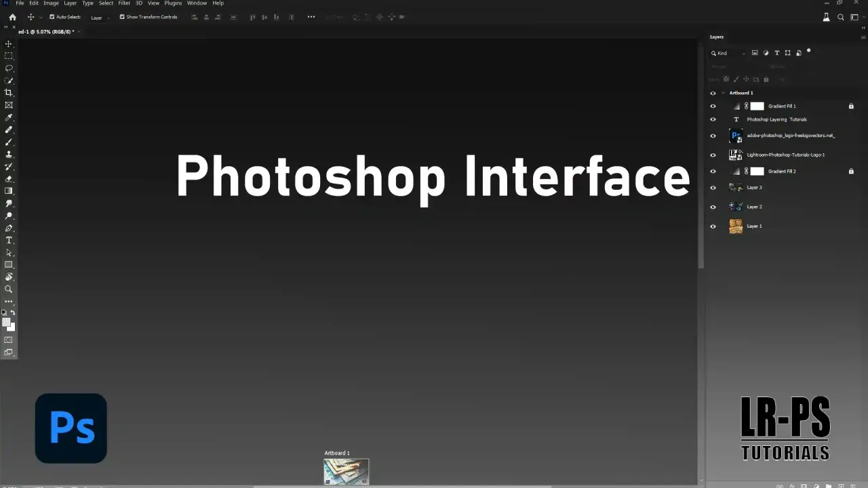Hide Photoshop Layering Tutorials text layer eye
Screen dimensions: 868x488
coord(713,119)
